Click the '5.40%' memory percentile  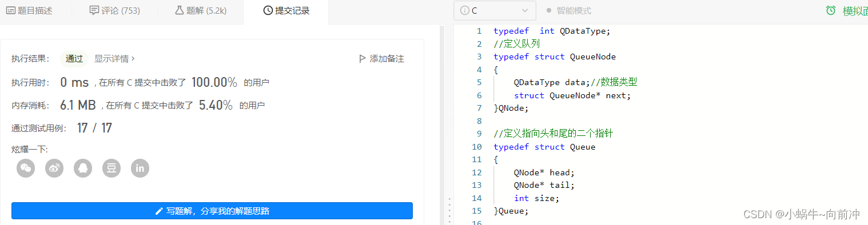(x=216, y=105)
